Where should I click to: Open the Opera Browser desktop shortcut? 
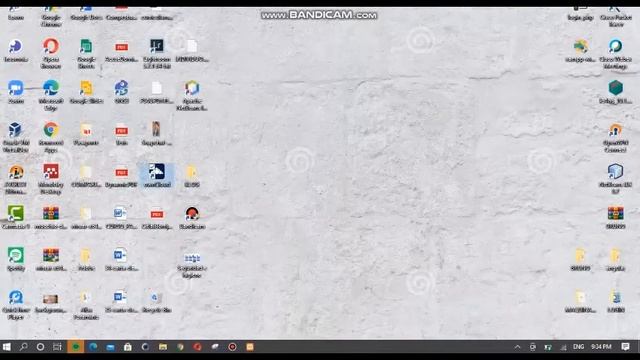(51, 53)
